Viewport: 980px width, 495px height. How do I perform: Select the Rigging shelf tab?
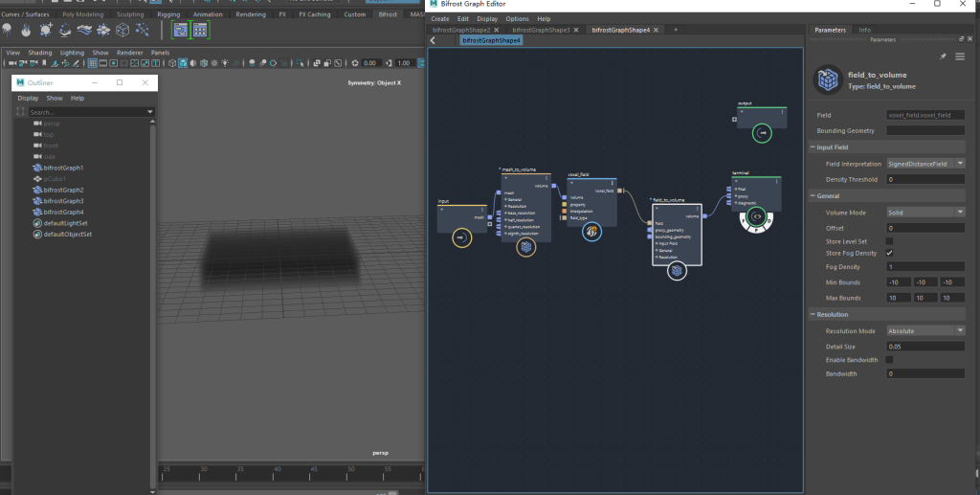(168, 14)
